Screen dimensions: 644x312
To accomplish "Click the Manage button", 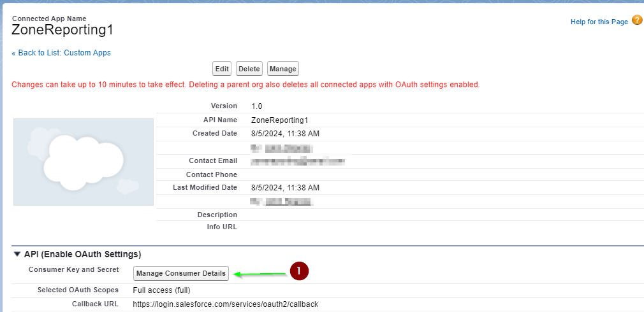I will [x=283, y=69].
